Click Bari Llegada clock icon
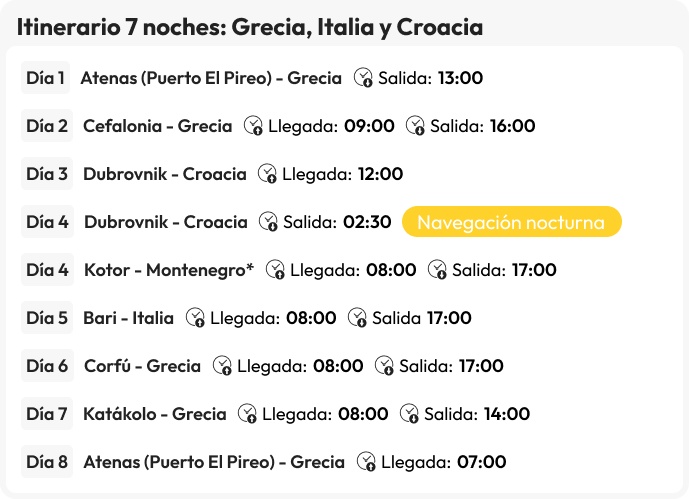The height and width of the screenshot is (499, 689). point(195,318)
